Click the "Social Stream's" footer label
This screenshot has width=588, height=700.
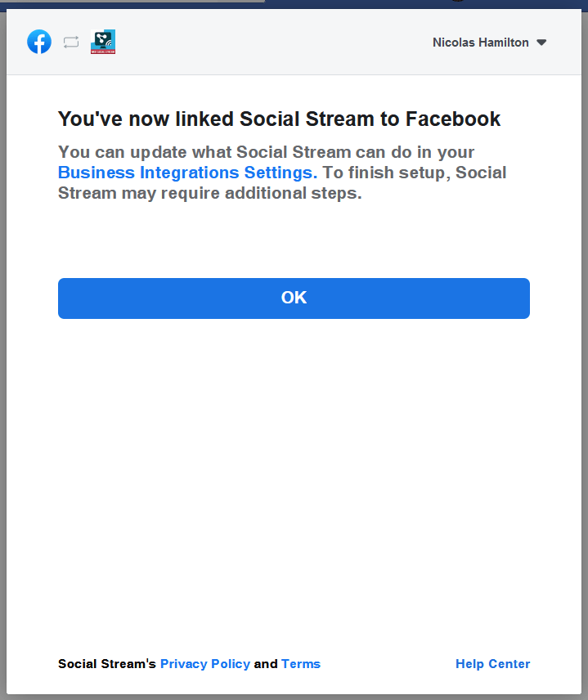click(x=106, y=664)
